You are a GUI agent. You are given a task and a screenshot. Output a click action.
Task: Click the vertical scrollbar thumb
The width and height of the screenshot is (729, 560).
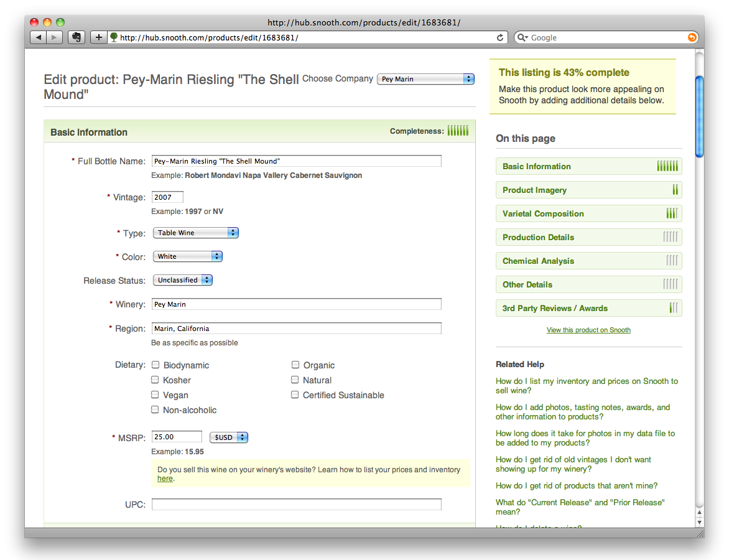click(699, 116)
